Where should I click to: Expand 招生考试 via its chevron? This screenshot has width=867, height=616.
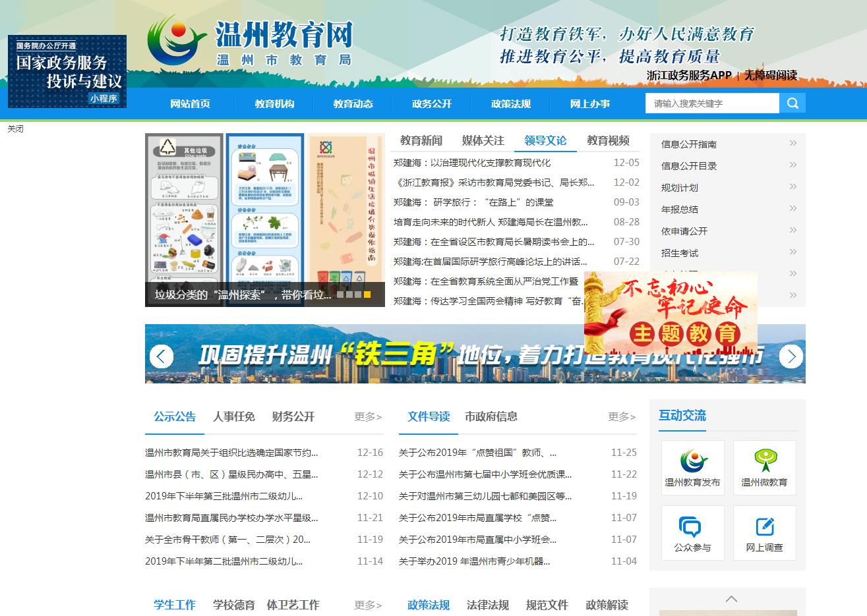click(792, 251)
